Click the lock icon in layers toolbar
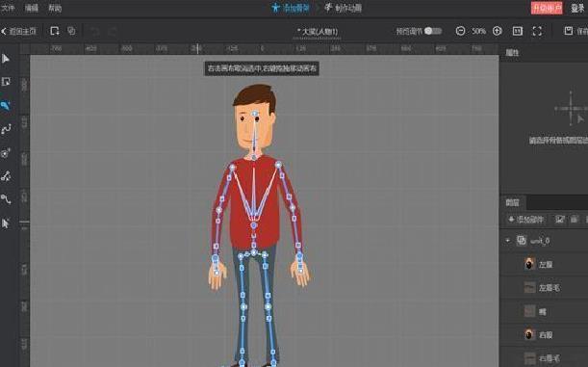 coord(575,220)
